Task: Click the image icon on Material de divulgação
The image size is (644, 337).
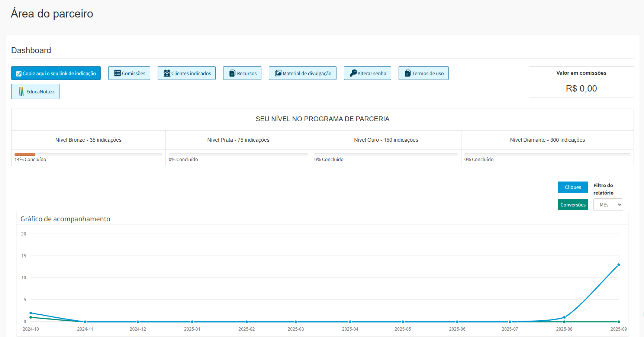Action: pos(278,73)
